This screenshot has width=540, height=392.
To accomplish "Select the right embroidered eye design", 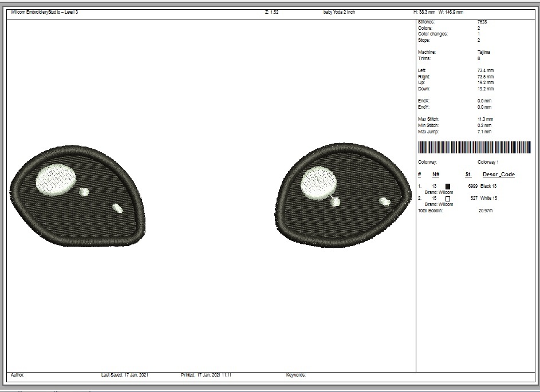I will pos(344,195).
